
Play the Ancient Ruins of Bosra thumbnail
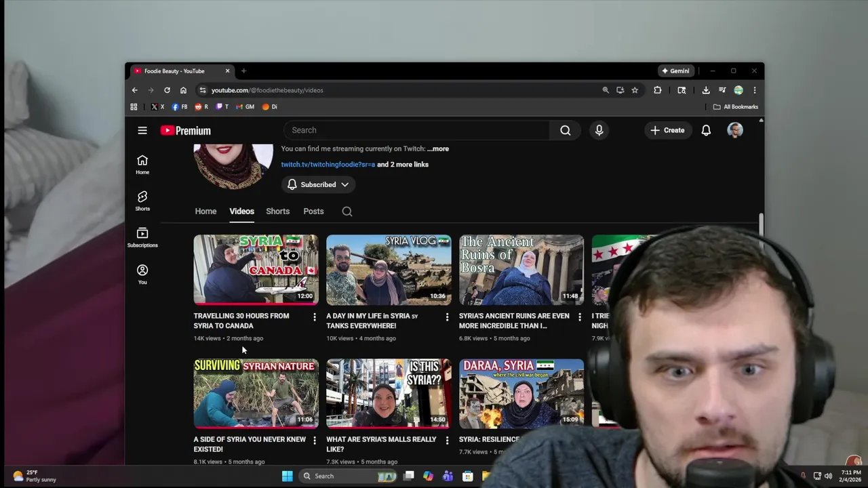click(x=521, y=270)
